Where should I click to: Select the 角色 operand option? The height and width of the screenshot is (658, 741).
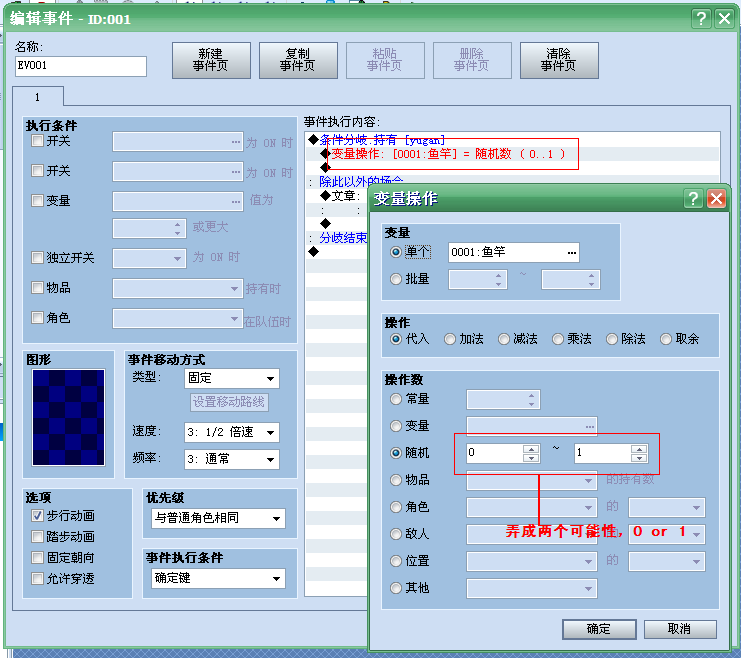396,507
